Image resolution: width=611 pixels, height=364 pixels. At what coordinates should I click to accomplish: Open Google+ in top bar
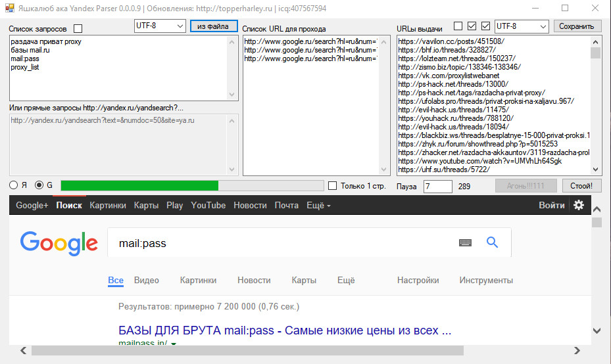32,205
